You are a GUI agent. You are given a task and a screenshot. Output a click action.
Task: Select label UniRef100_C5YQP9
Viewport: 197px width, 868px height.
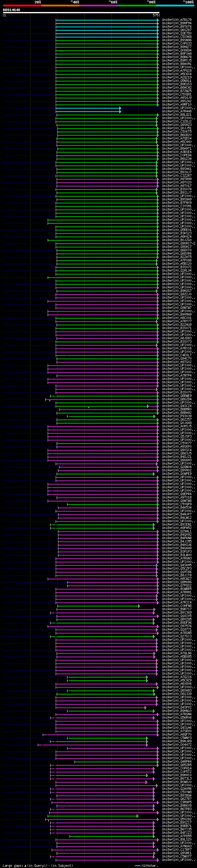(x=177, y=504)
